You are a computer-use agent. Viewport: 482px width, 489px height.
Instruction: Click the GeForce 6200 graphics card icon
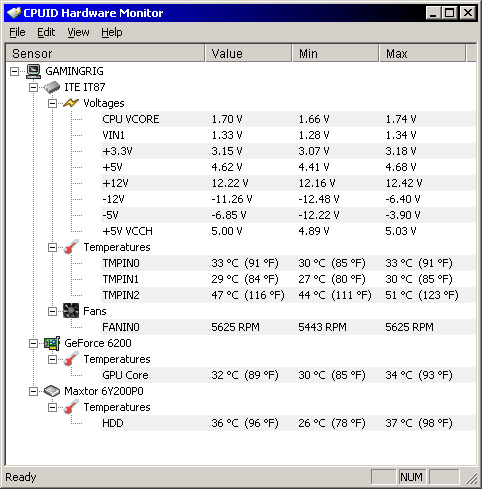coord(52,343)
